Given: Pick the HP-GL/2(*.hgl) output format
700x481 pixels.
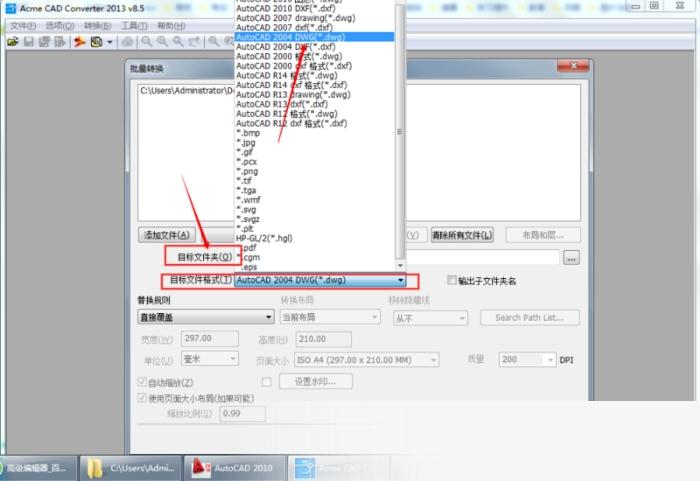Looking at the screenshot, I should [314, 238].
